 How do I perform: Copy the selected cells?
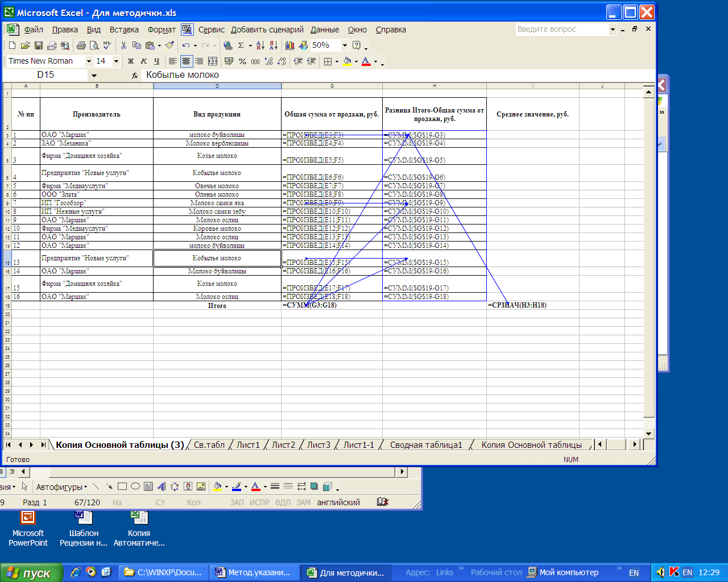coord(136,45)
